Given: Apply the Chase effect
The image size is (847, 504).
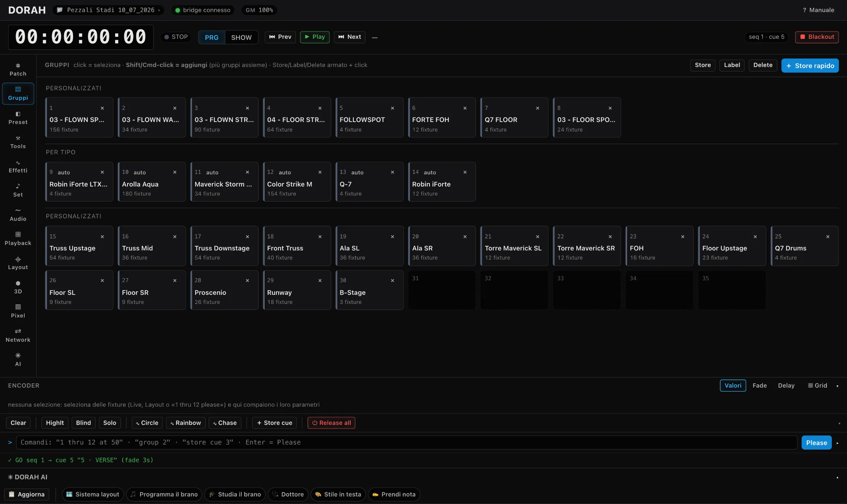Looking at the screenshot, I should [225, 423].
